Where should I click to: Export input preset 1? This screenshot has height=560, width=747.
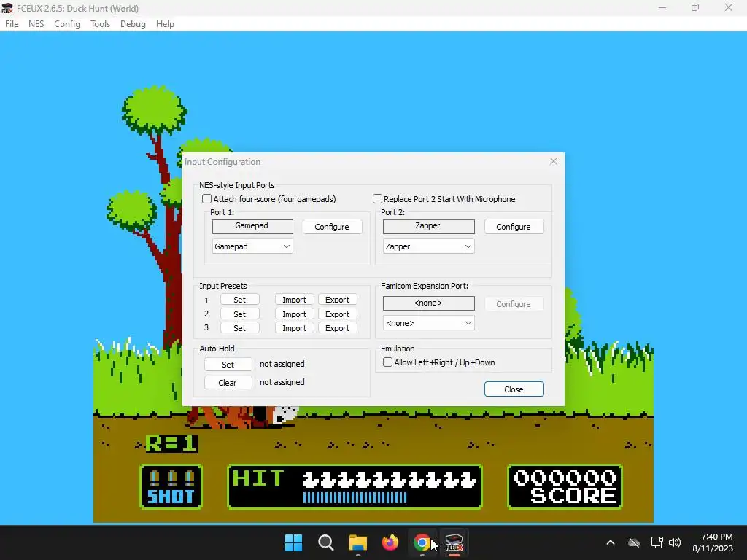tap(337, 300)
